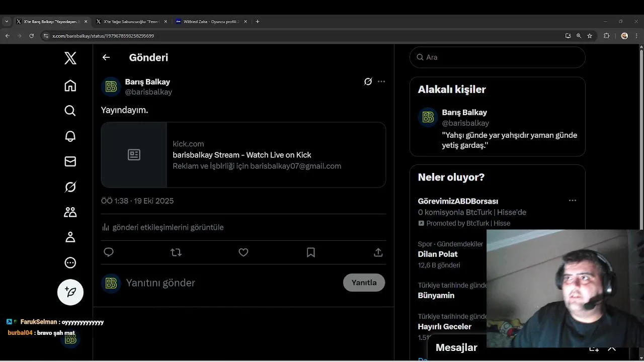Close the Wilfried Zaha tab

(245, 22)
